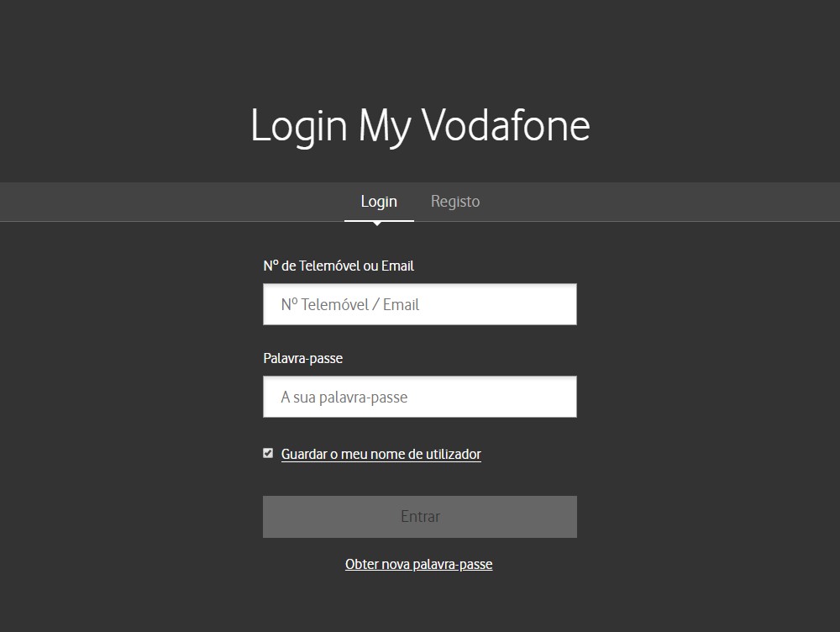
Task: Click the 'Login My Vodafone' heading
Action: 420,125
